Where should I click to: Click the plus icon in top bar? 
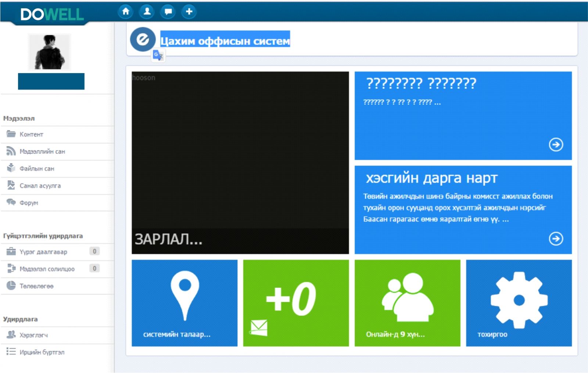coord(189,11)
